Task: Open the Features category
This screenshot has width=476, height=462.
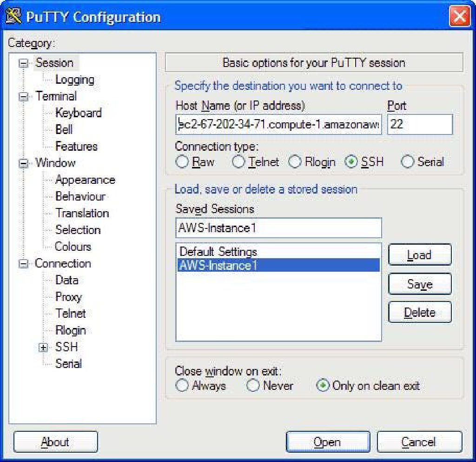Action: [x=77, y=147]
